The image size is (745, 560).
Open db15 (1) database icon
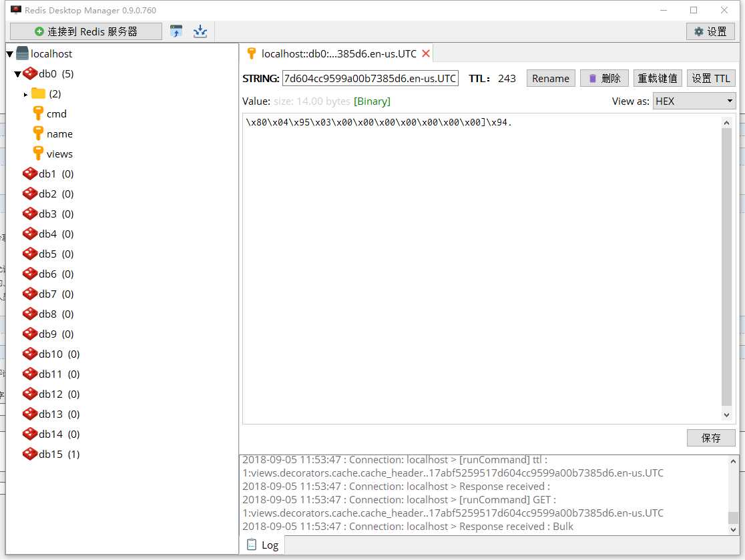30,454
